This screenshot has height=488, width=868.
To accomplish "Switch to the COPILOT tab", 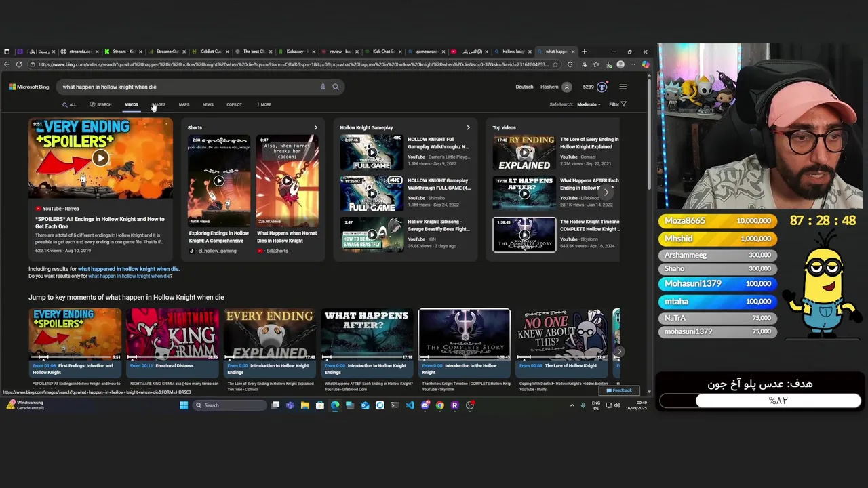I will [234, 104].
